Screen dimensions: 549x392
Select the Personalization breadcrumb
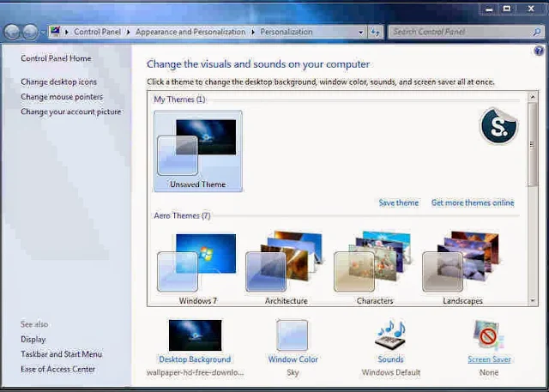tap(286, 32)
